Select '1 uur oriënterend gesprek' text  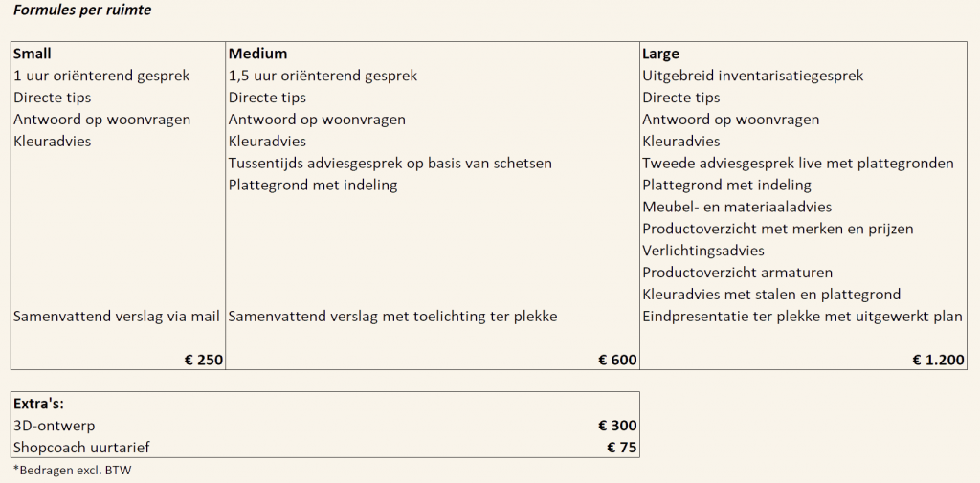[x=101, y=76]
